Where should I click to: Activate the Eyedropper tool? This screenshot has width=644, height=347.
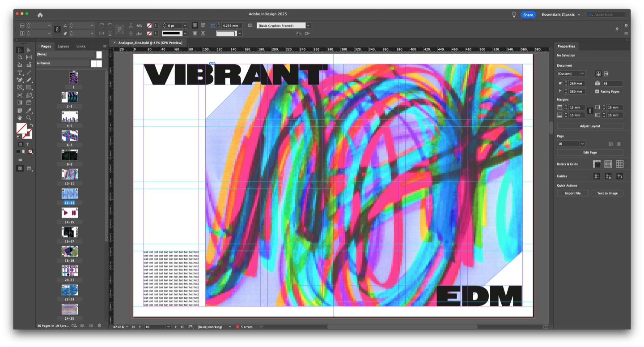coord(29,111)
